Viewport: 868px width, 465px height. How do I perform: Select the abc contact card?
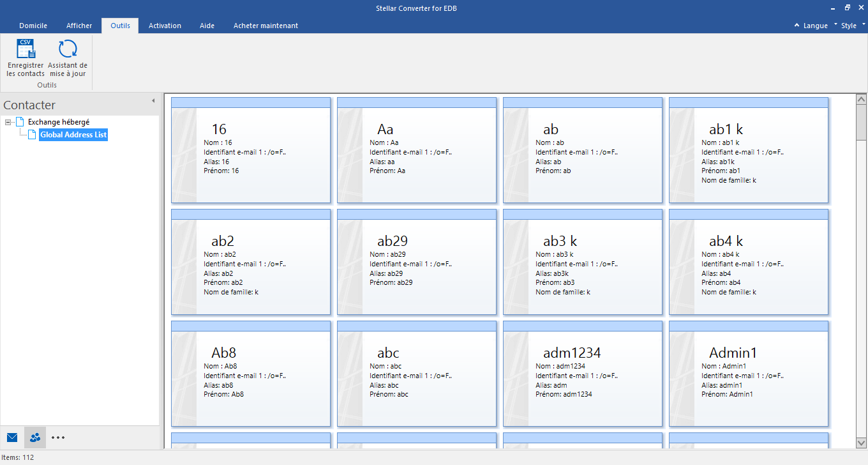pos(417,374)
